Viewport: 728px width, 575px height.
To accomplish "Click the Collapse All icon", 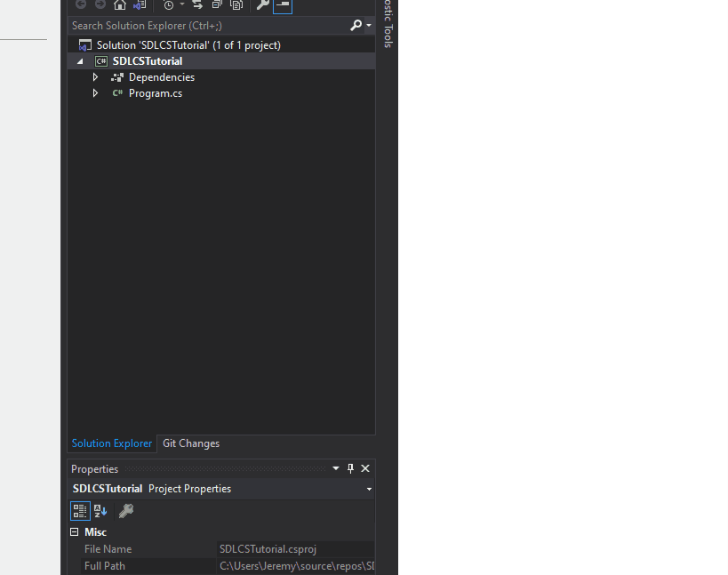I will [217, 5].
